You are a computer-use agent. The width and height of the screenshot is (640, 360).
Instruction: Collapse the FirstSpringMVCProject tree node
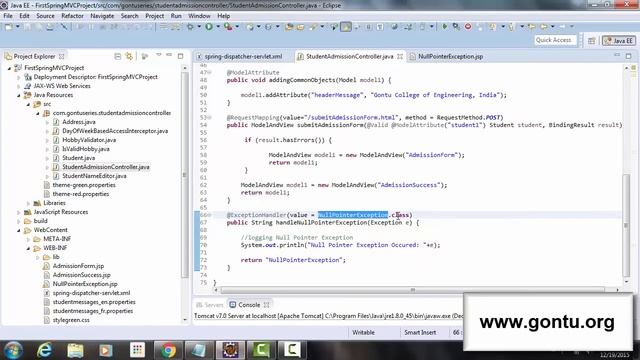(9, 68)
